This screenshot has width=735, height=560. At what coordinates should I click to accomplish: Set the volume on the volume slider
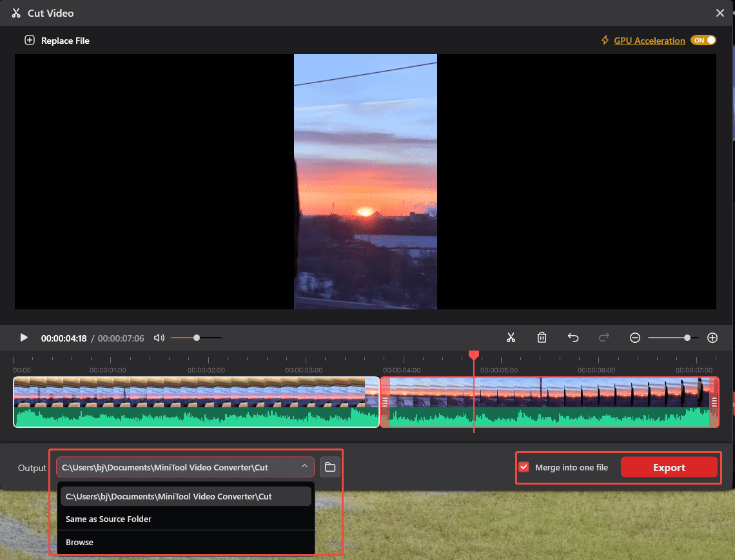197,338
